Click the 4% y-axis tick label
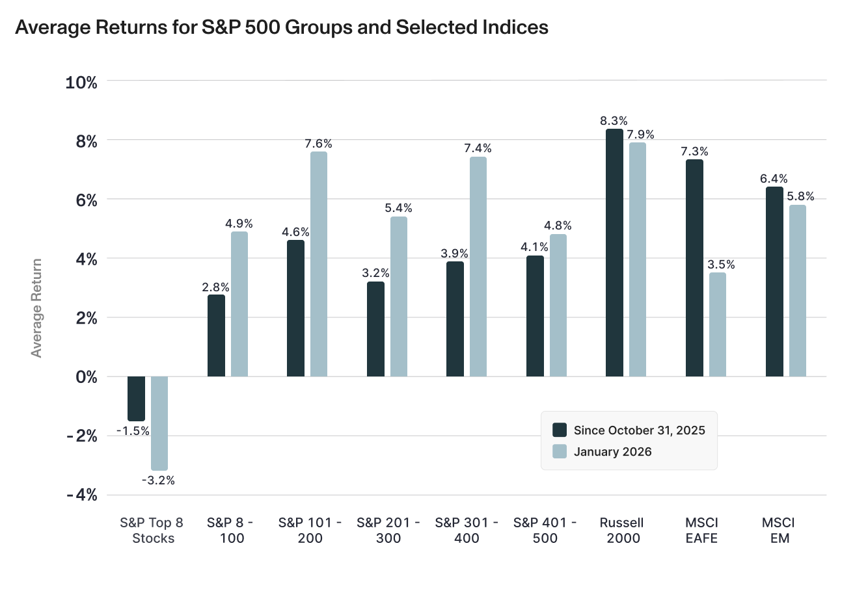The height and width of the screenshot is (591, 868). (x=85, y=259)
